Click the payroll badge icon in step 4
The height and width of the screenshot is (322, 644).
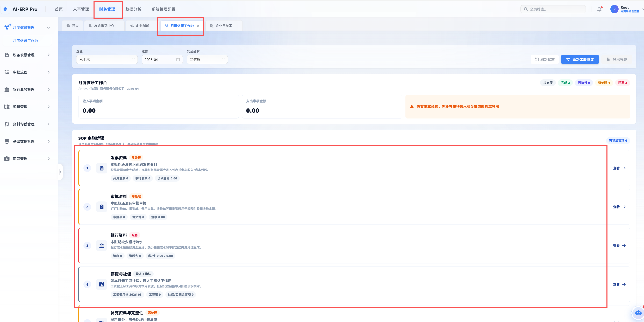pos(102,284)
